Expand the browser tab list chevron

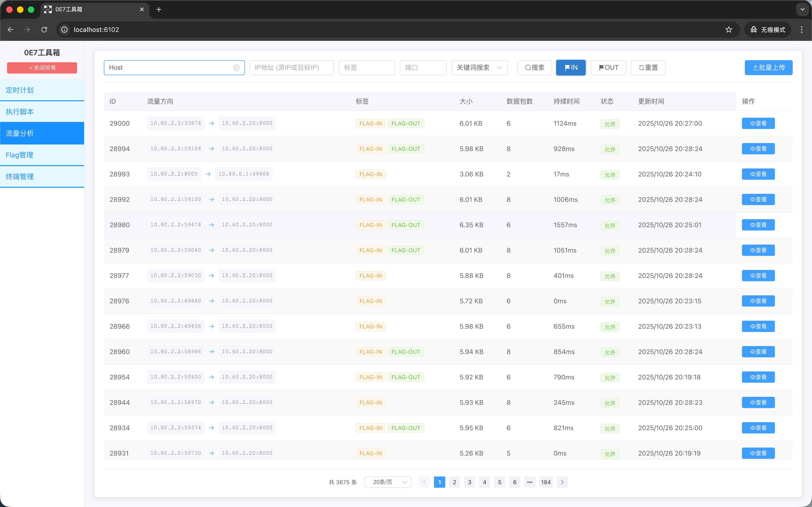802,9
